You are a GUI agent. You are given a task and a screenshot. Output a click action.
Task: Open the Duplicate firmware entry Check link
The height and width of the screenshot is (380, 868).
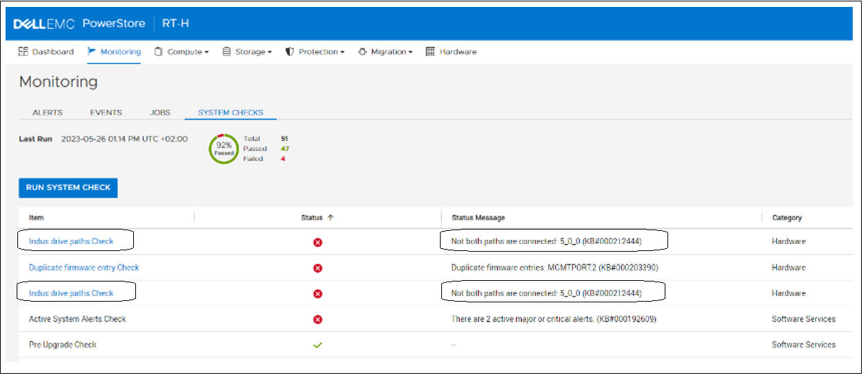click(84, 268)
